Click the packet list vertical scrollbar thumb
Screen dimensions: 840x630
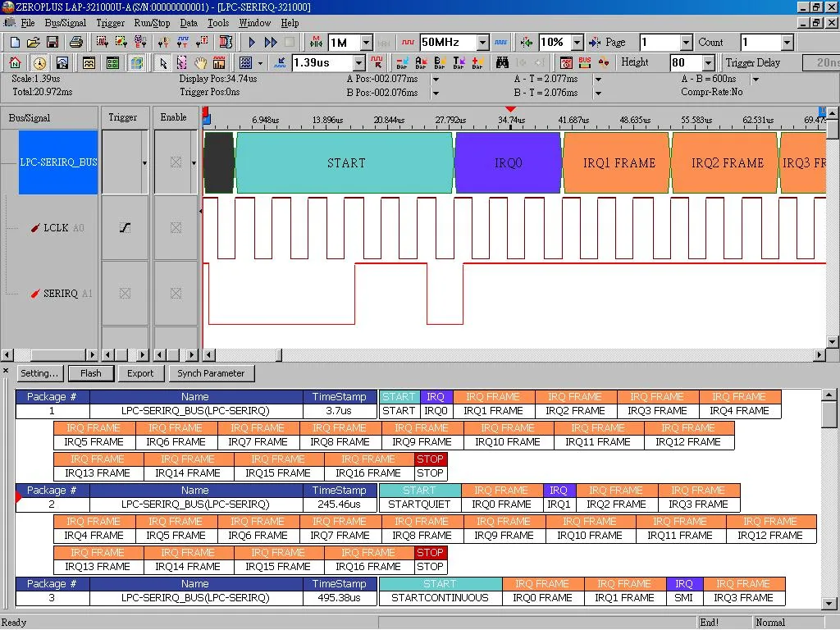829,415
